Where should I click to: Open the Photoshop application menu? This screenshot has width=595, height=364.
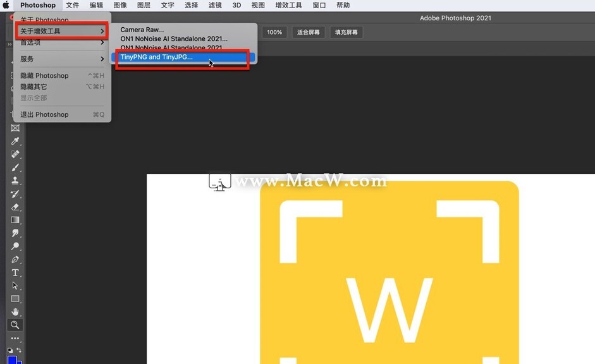click(38, 5)
